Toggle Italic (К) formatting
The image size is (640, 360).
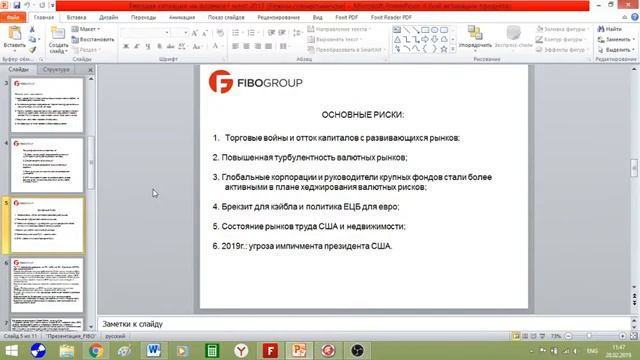click(137, 47)
